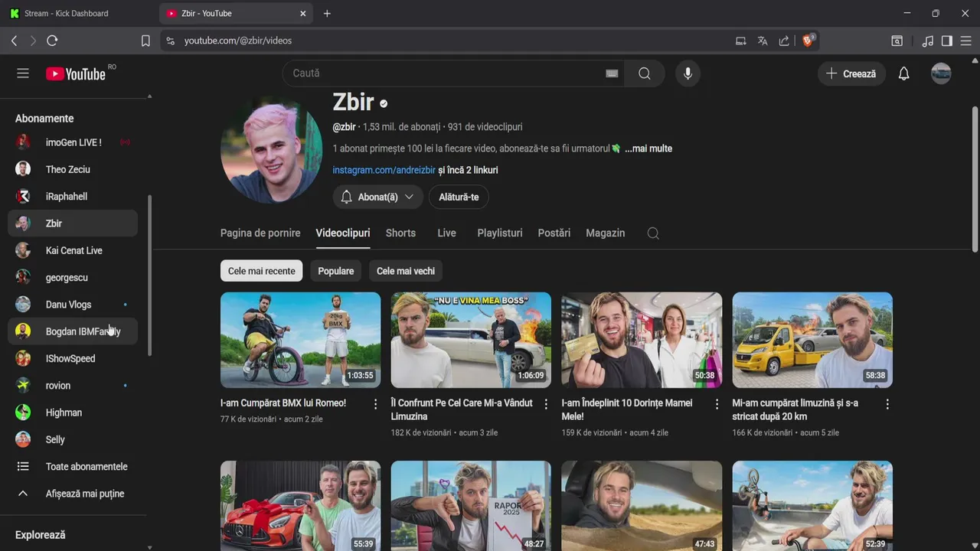Open the on-screen keyboard icon in search
This screenshot has width=980, height=551.
[612, 73]
